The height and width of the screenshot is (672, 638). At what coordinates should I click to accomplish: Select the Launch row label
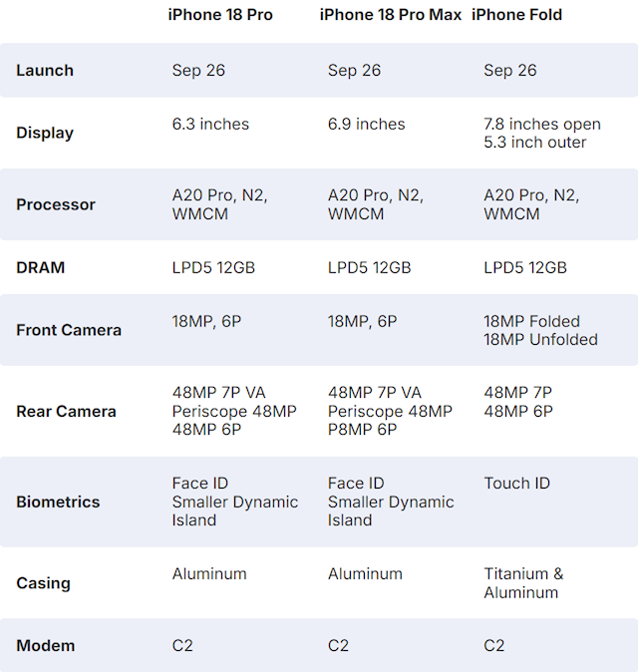[x=45, y=71]
